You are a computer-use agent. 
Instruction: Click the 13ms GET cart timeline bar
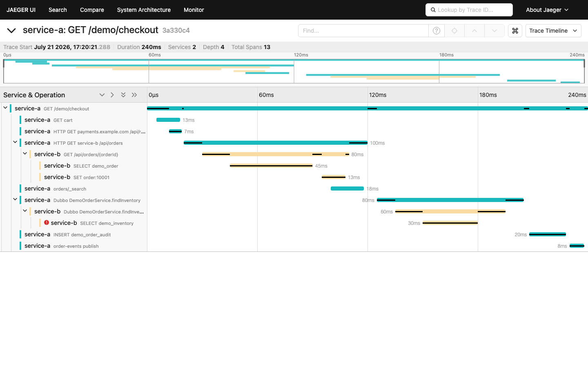(168, 120)
